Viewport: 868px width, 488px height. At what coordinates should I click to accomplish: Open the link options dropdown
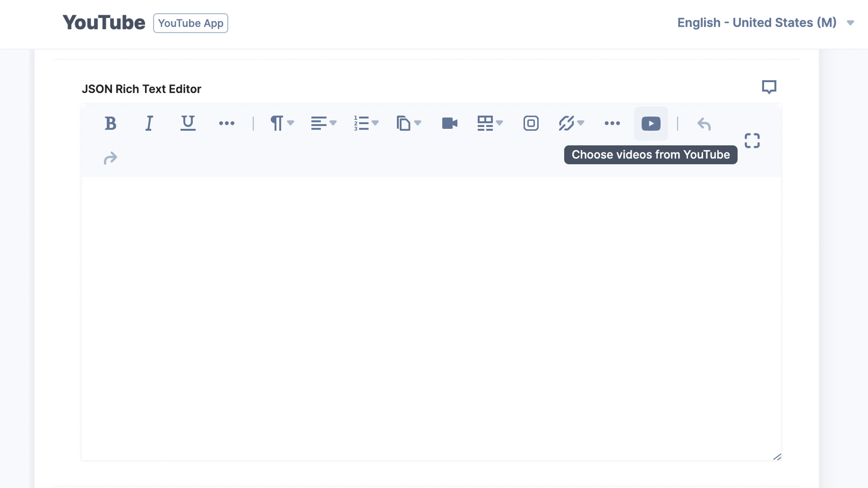pos(571,123)
